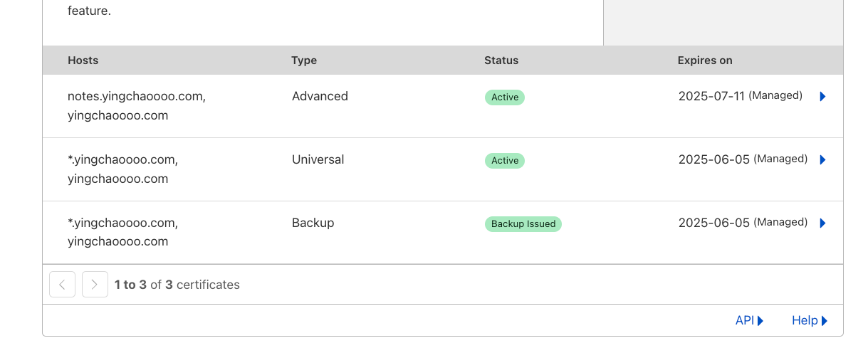The image size is (868, 343).
Task: Click the 2025-07-11 expiry date
Action: pos(711,96)
